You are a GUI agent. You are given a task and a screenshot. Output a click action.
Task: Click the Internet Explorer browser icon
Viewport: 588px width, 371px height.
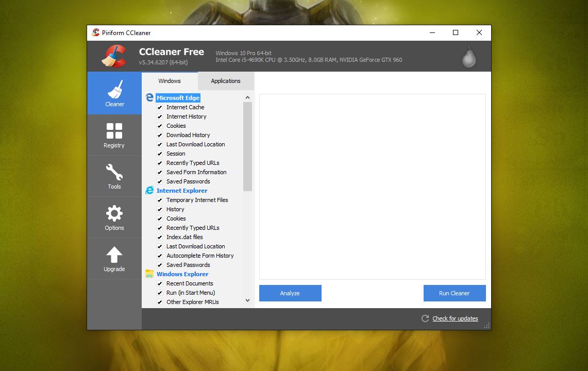point(149,191)
